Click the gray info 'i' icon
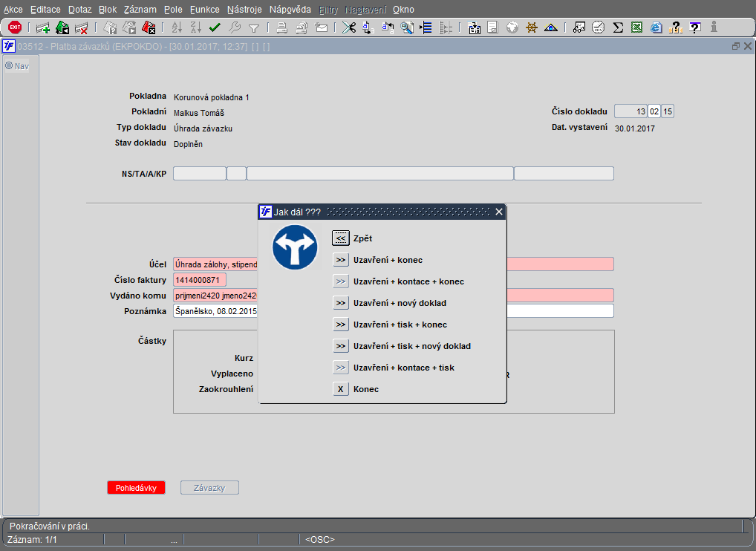 coord(714,27)
